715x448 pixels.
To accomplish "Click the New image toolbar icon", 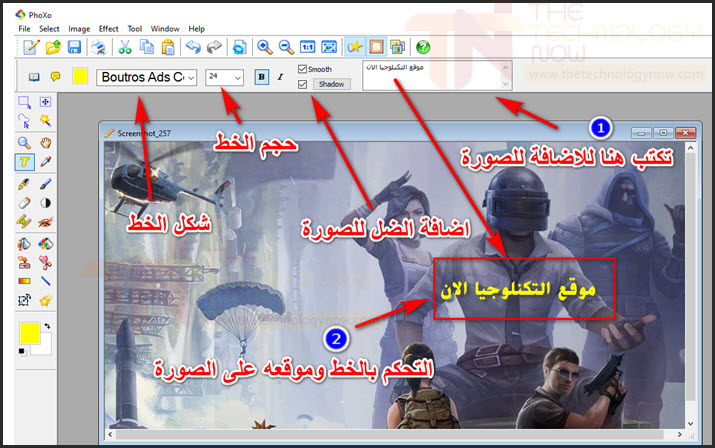I will (31, 47).
